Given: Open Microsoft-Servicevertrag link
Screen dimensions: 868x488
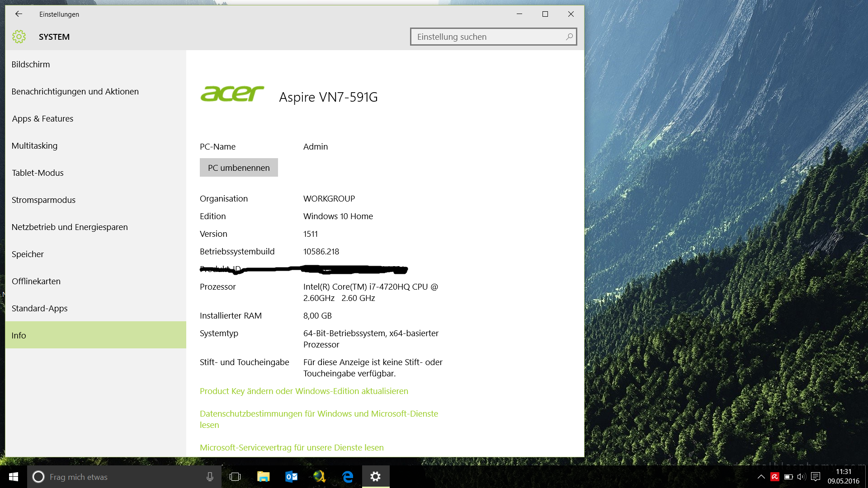Looking at the screenshot, I should pyautogui.click(x=292, y=447).
